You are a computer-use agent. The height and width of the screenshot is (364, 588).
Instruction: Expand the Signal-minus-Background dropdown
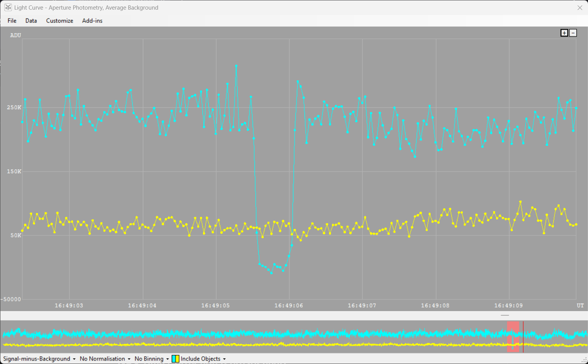click(39, 359)
